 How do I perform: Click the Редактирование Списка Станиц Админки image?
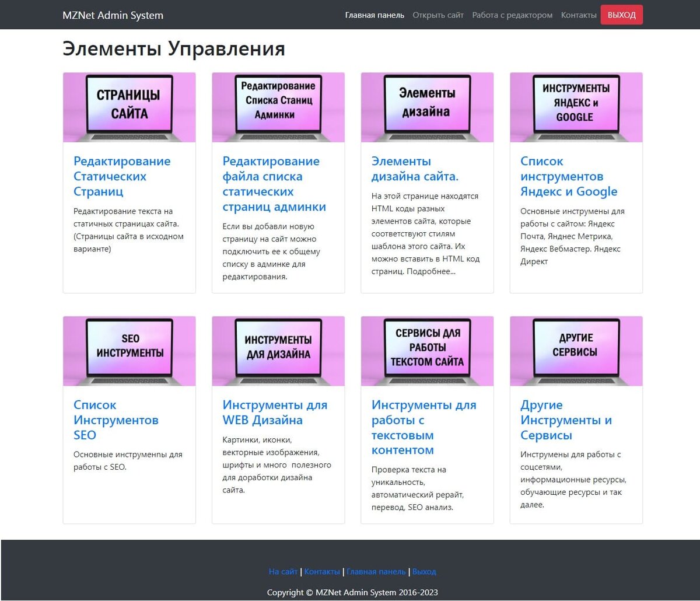[x=278, y=107]
